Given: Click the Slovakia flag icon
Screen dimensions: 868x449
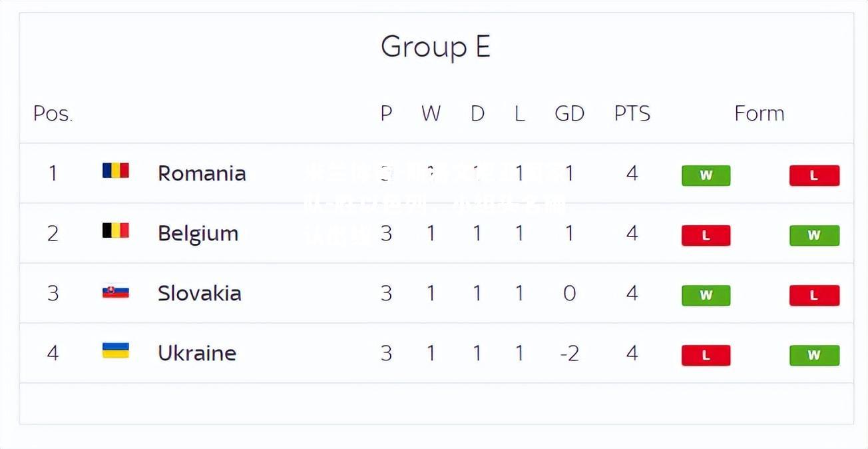Looking at the screenshot, I should tap(115, 291).
